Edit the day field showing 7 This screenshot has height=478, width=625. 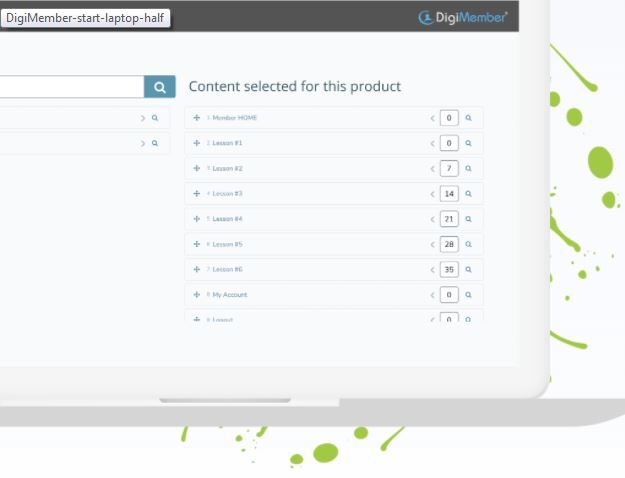pyautogui.click(x=449, y=169)
